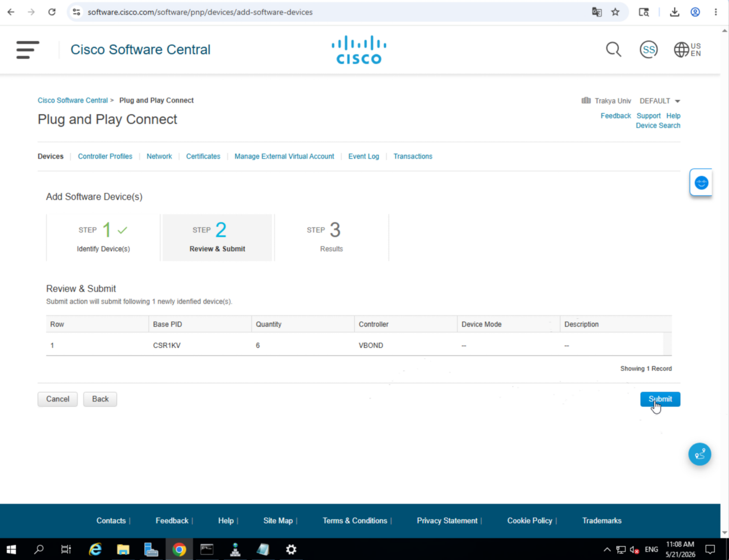Switch to the Devices tab
Viewport: 729px width, 560px height.
(50, 156)
